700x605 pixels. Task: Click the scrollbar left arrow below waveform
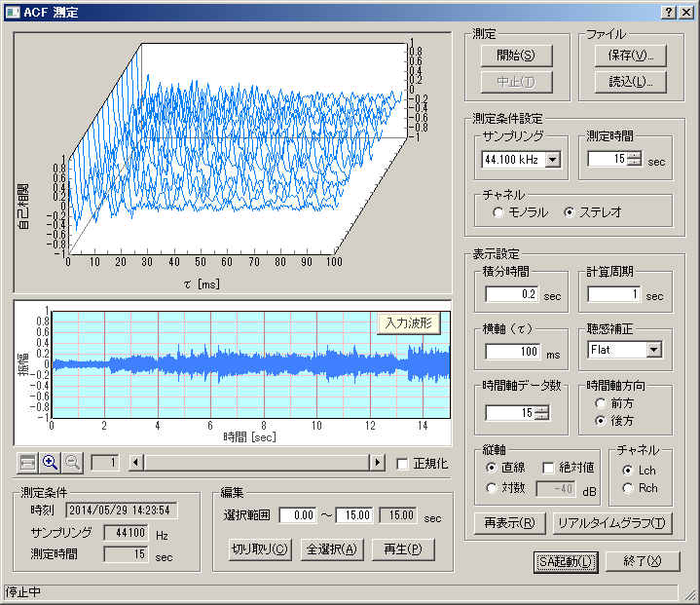tap(137, 463)
